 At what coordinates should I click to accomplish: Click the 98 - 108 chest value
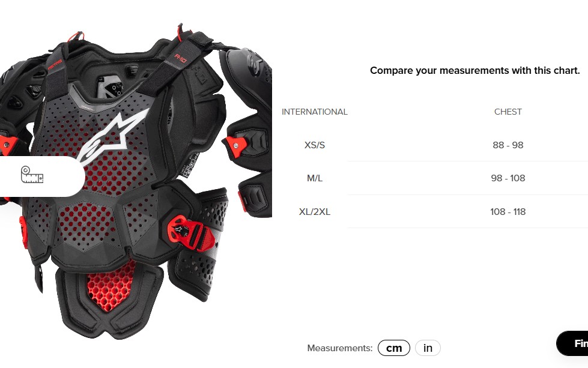coord(508,178)
